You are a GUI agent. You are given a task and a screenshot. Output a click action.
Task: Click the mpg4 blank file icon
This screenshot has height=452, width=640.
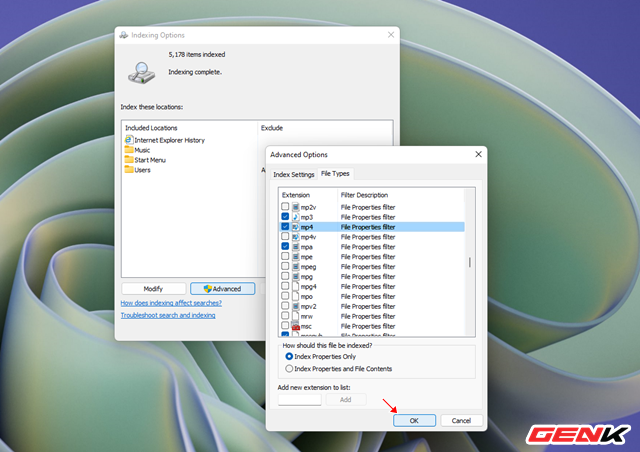[296, 286]
